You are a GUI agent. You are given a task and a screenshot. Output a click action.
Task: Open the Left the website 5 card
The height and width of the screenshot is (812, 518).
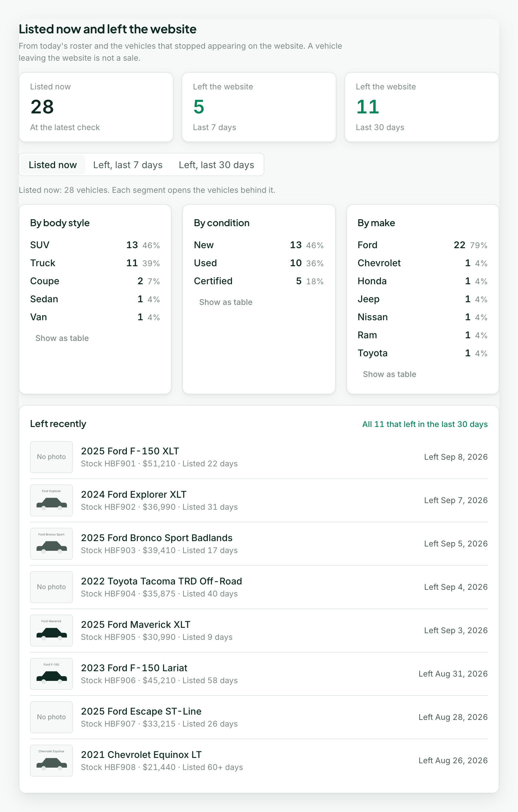tap(259, 107)
